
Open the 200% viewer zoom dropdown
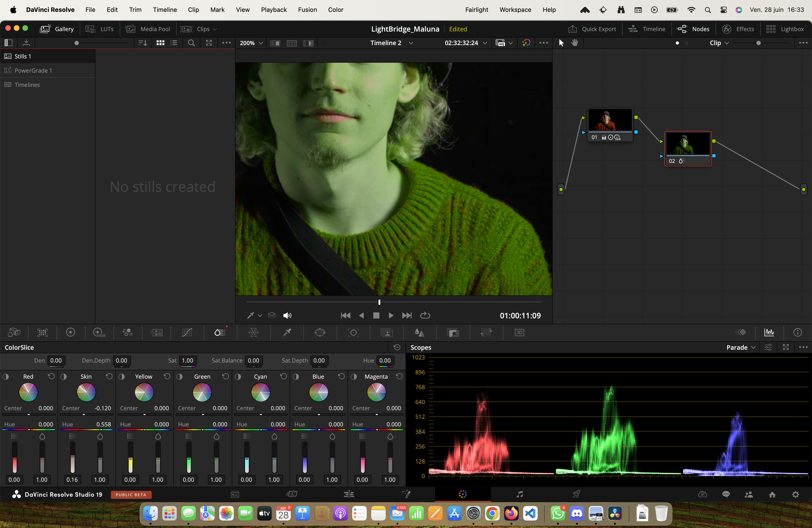coord(251,43)
